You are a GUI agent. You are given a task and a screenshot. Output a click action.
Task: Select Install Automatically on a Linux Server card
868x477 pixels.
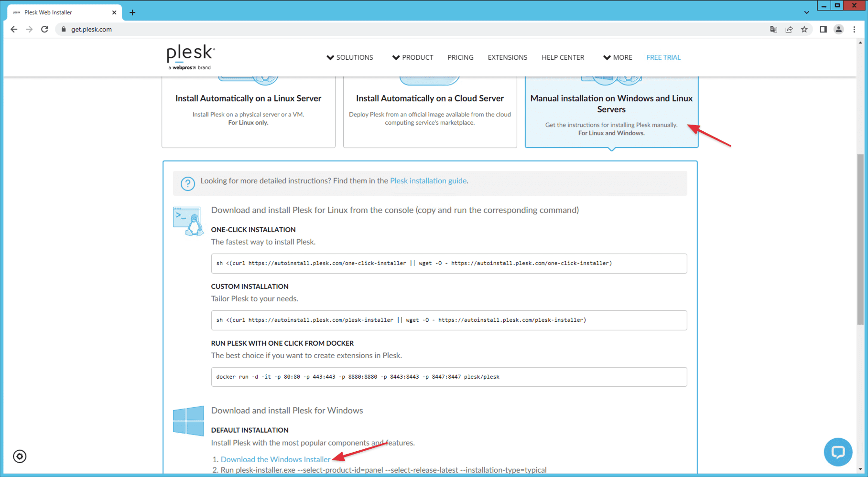(x=249, y=110)
